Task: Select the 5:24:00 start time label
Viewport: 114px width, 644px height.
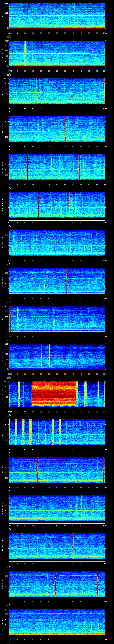Action: click(9, 336)
